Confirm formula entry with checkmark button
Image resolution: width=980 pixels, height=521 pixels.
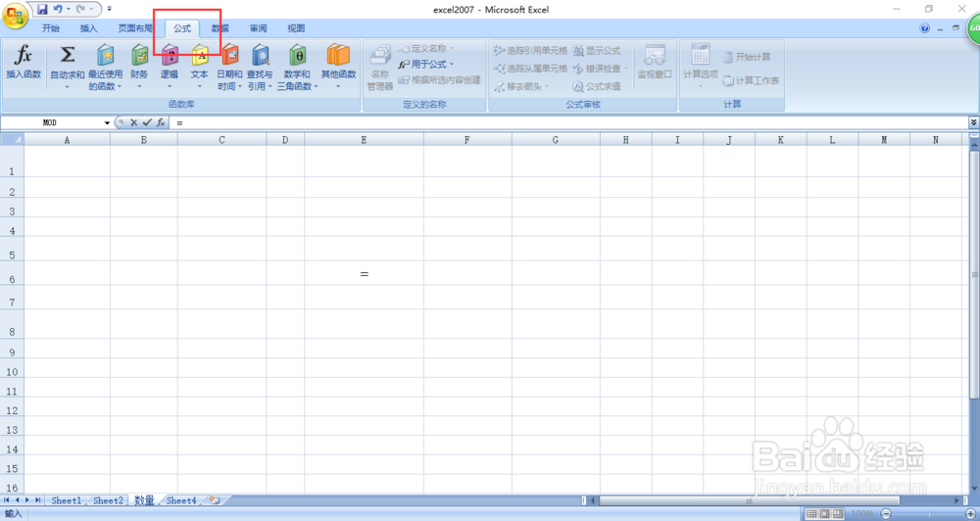[147, 123]
